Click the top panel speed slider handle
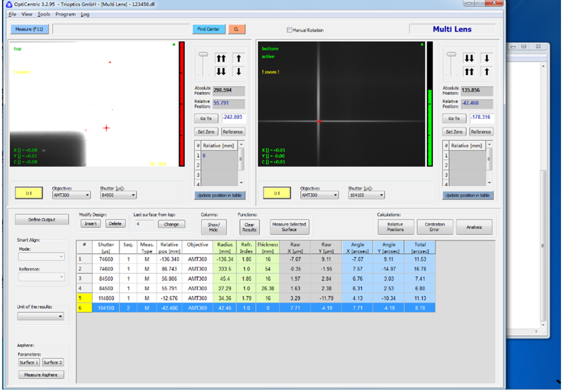The image size is (563, 392). point(204,54)
